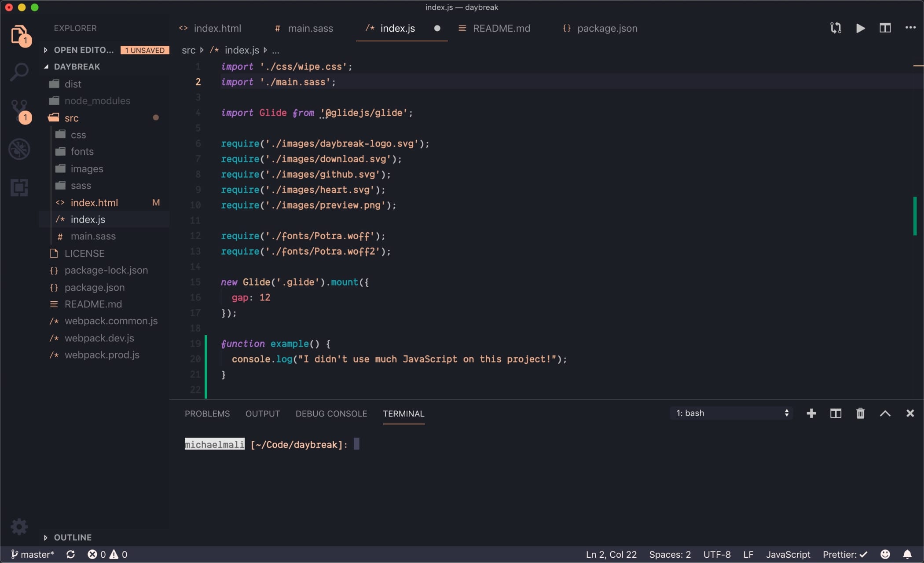The width and height of the screenshot is (924, 563).
Task: Open a new terminal with the plus icon
Action: 811,413
